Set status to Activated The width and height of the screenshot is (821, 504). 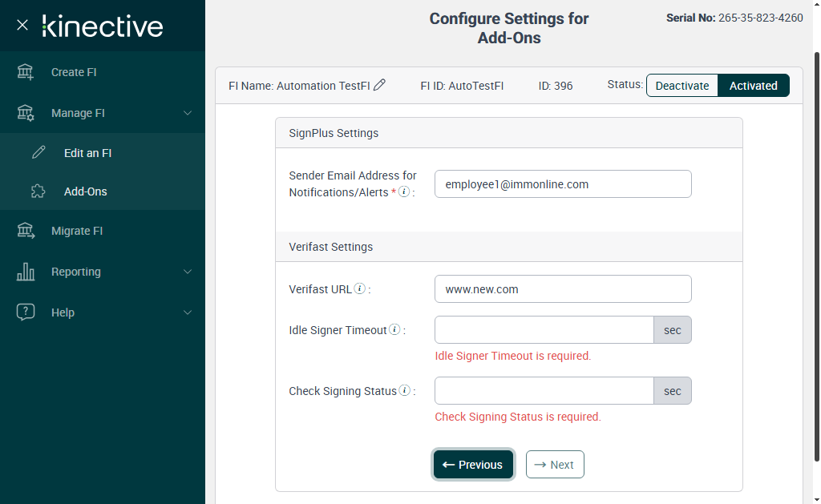coord(753,86)
